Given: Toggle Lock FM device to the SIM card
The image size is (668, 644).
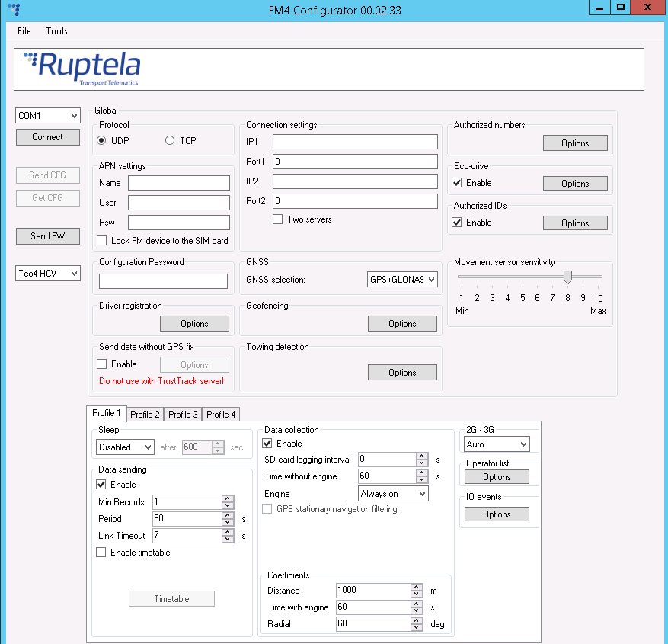Looking at the screenshot, I should click(102, 241).
